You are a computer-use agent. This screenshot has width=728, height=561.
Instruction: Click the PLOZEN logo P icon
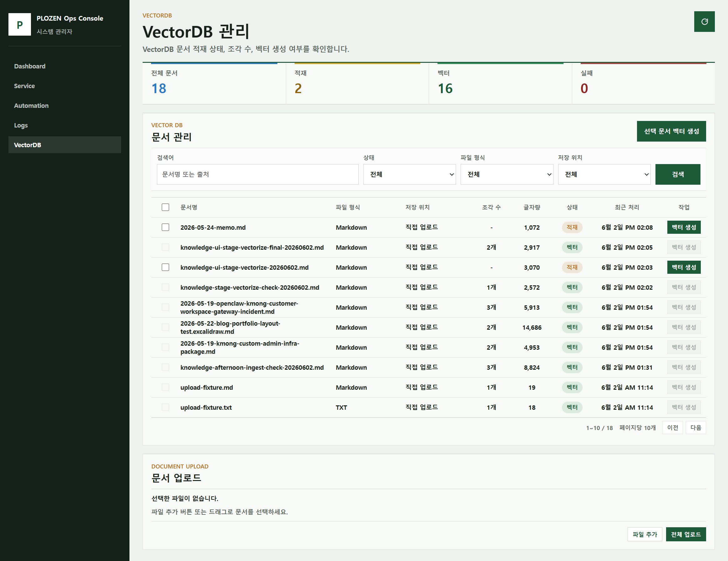20,25
